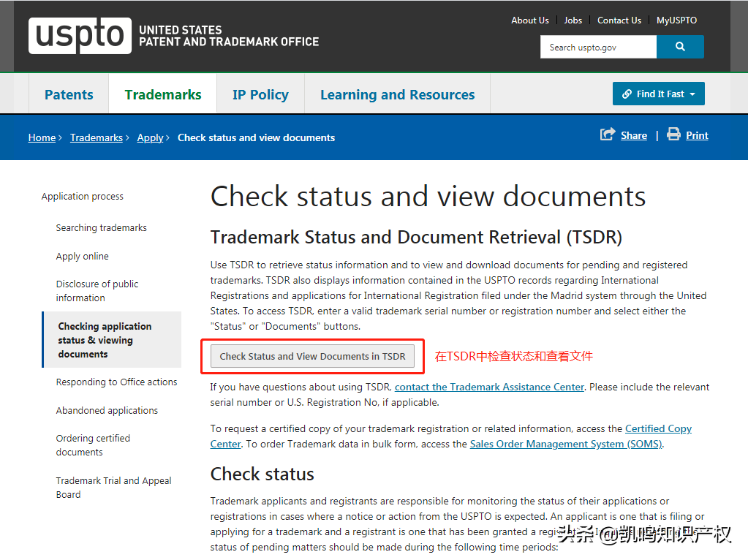Click the 'Check status and view documents' main title
This screenshot has height=560, width=748.
pyautogui.click(x=428, y=196)
